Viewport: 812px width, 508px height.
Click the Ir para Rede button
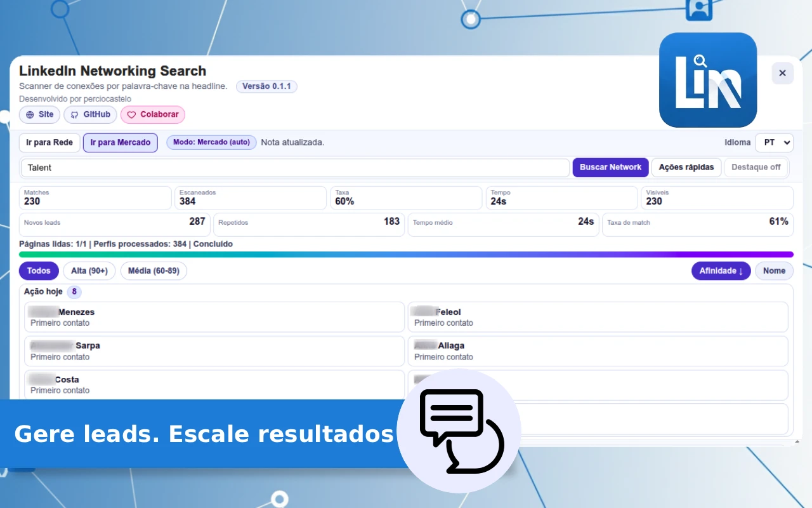click(49, 143)
